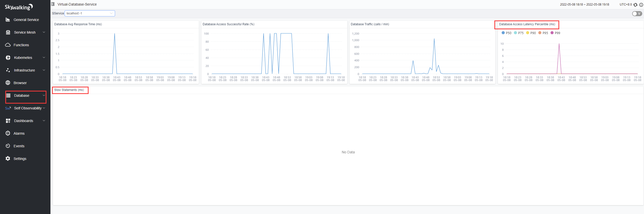Collapse the sidebar with the menu icon

coord(53,4)
